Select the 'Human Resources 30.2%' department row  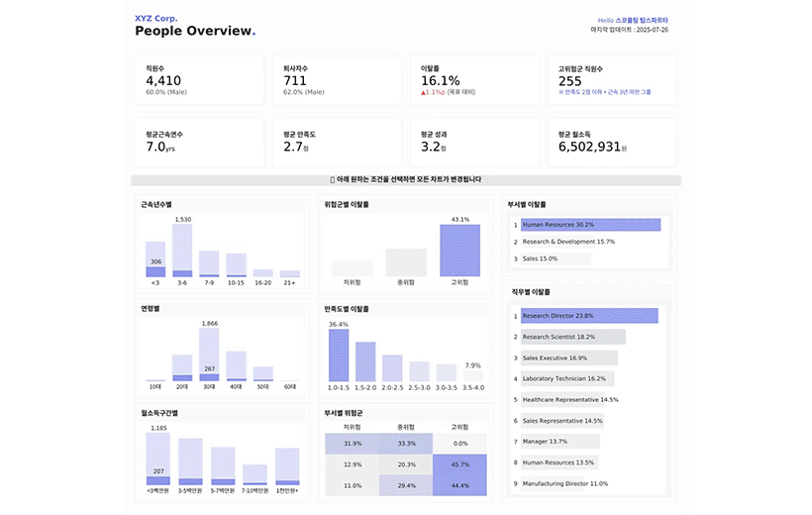590,225
